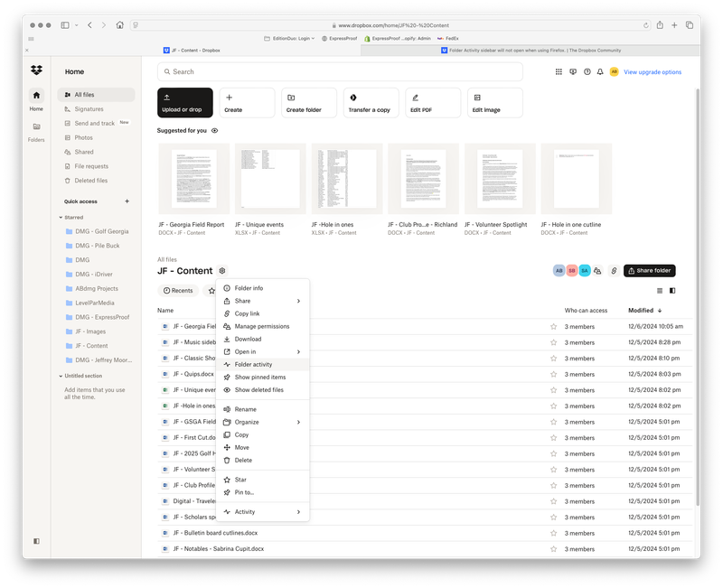
Task: Expand the Organize submenu arrow
Action: pyautogui.click(x=298, y=422)
